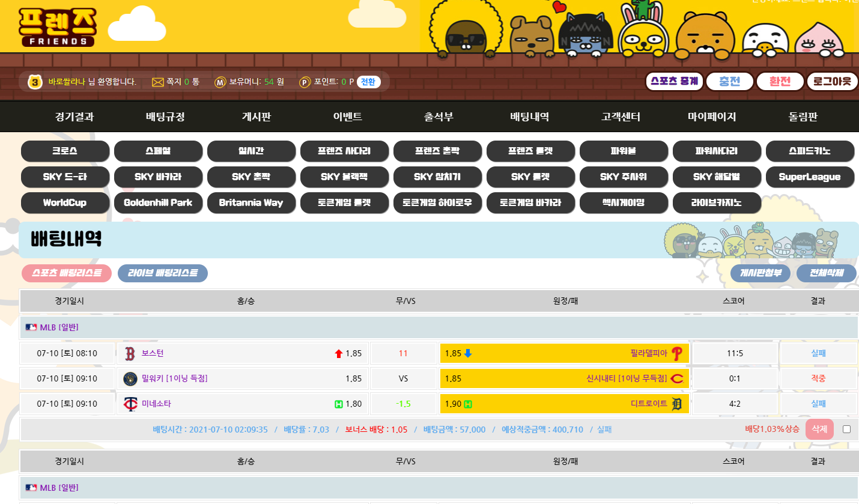859x504 pixels.
Task: Click the 충전 deposit button
Action: [729, 81]
